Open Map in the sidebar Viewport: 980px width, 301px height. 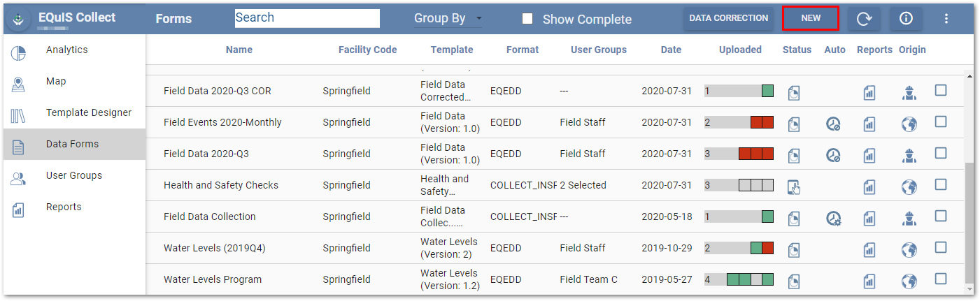pyautogui.click(x=74, y=82)
